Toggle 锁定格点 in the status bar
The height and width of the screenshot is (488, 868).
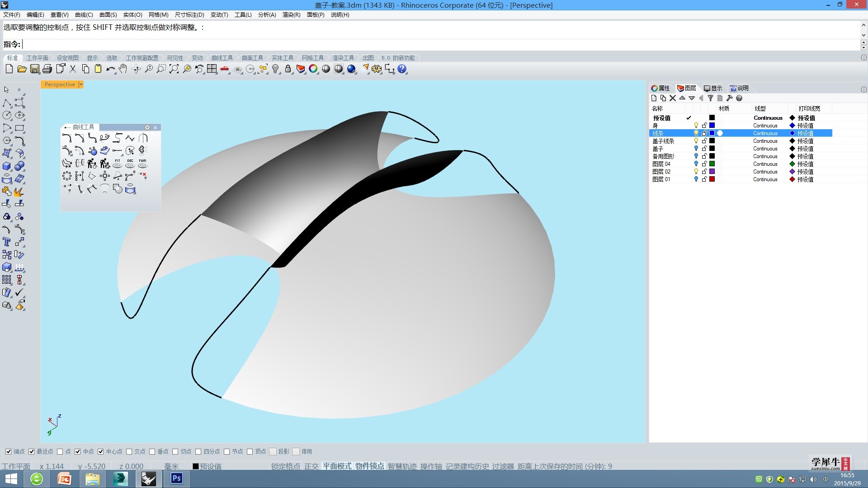(x=285, y=466)
